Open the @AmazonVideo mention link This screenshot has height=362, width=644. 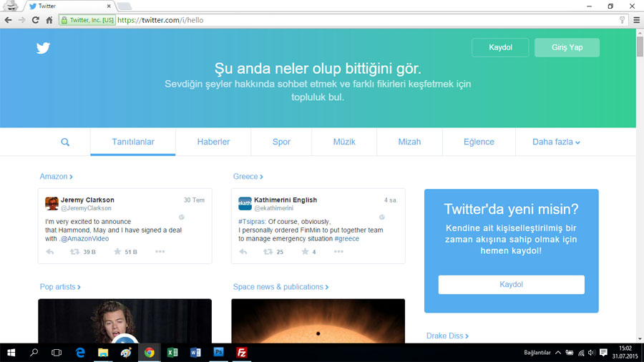(x=84, y=239)
